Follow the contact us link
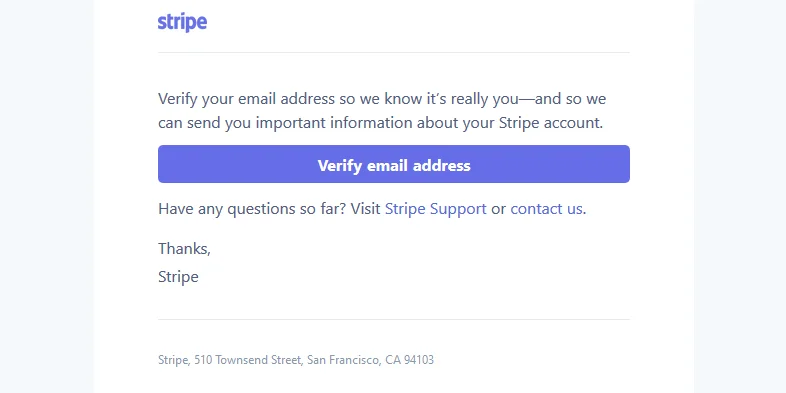 click(546, 209)
